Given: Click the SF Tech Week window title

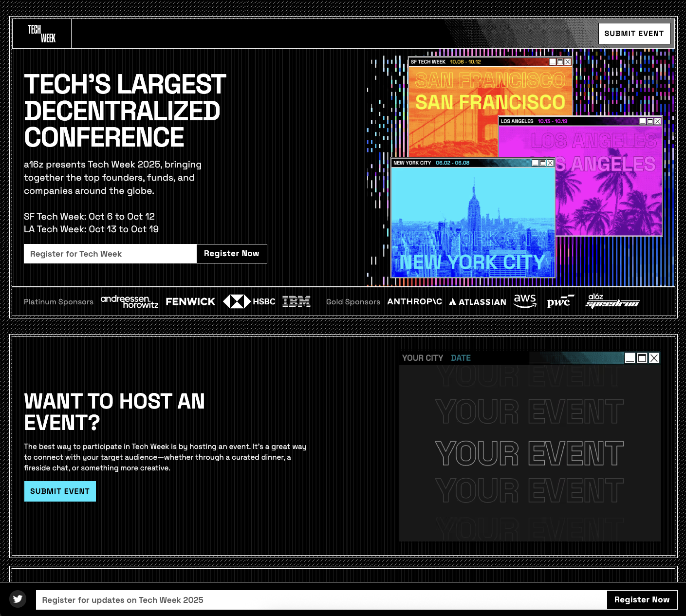Looking at the screenshot, I should (x=428, y=62).
